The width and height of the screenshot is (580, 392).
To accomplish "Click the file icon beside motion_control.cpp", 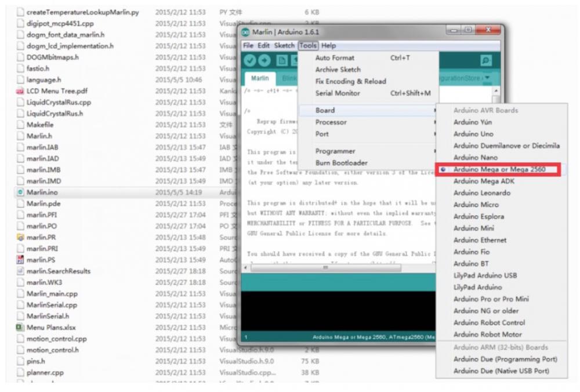I will point(20,339).
